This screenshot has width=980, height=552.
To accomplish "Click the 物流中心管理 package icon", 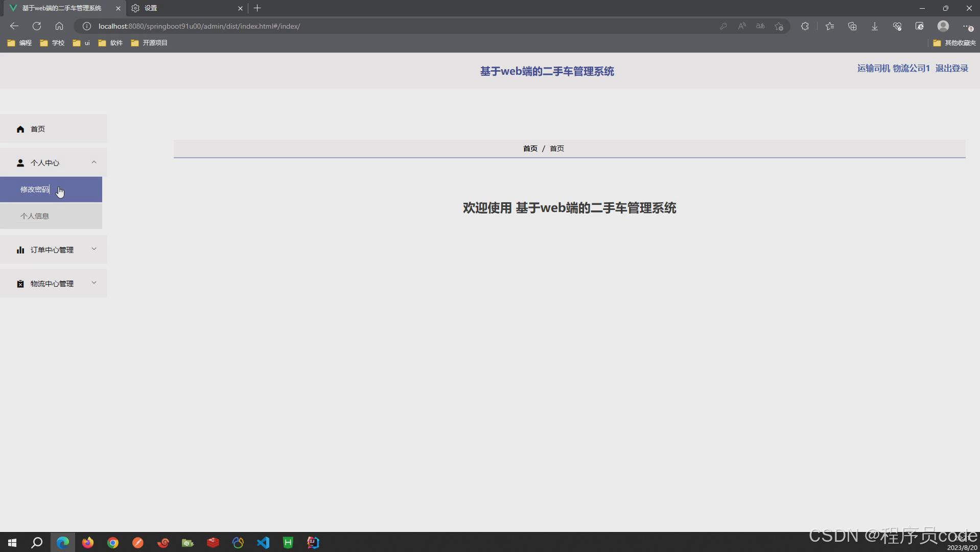I will coord(20,284).
